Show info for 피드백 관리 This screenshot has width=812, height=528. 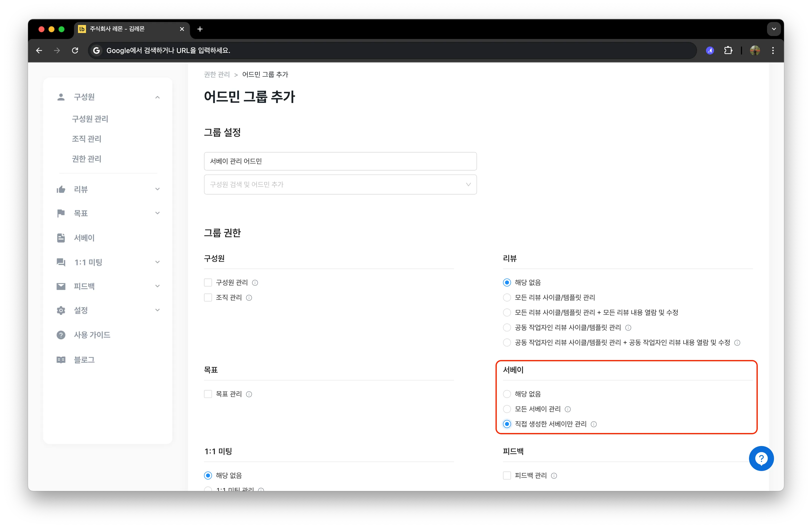point(554,476)
